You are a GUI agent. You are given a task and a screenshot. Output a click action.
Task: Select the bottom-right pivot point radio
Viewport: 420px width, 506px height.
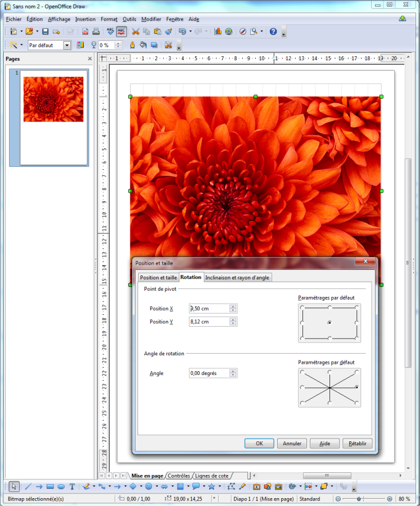pos(356,338)
